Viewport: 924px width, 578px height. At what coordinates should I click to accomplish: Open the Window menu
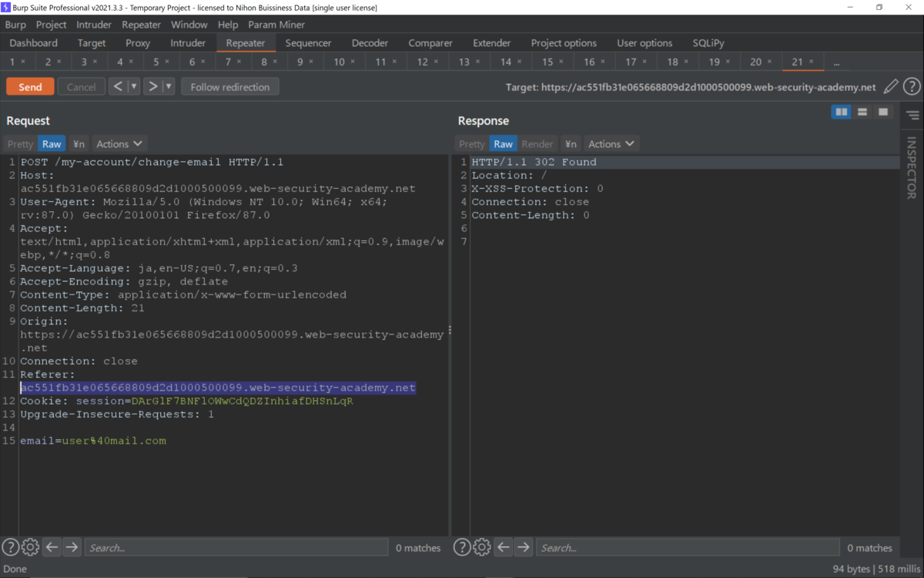189,25
